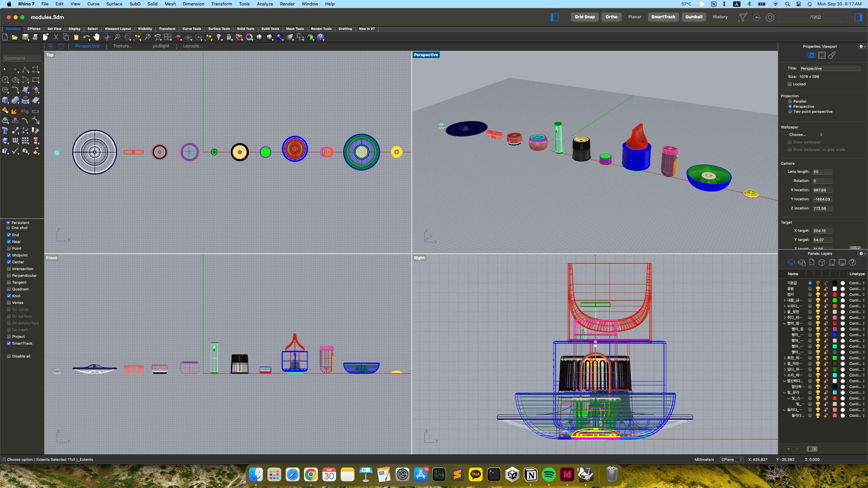The height and width of the screenshot is (488, 868).
Task: Click the camera icon in Viewport properties
Action: pyautogui.click(x=811, y=55)
